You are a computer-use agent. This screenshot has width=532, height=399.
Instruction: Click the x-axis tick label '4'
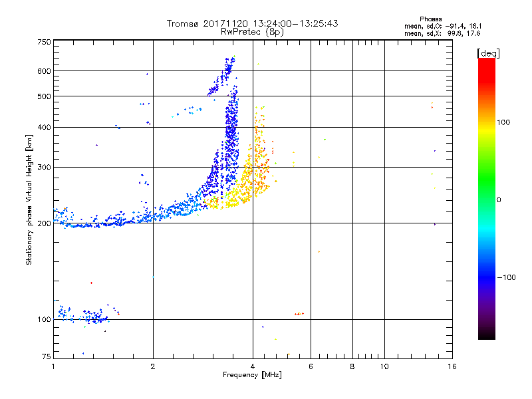(253, 366)
